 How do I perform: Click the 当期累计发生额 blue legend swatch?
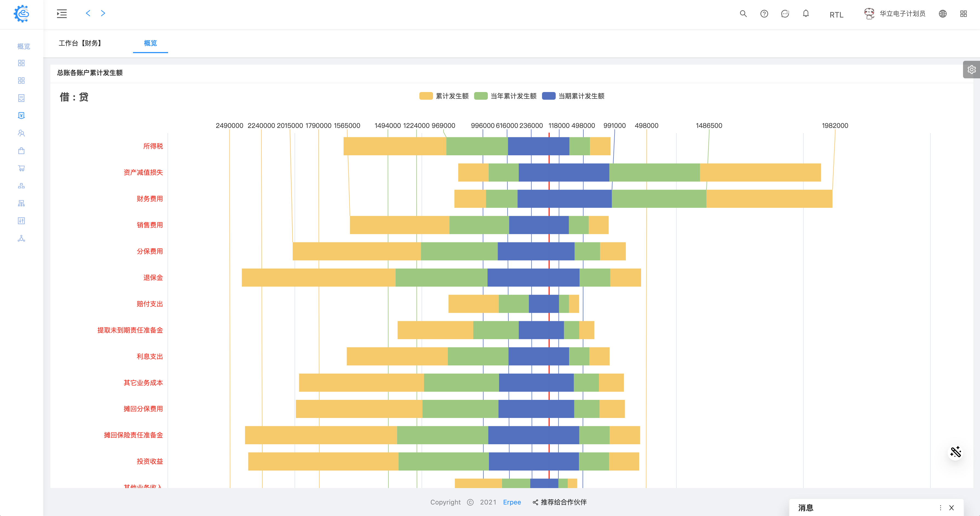(548, 96)
